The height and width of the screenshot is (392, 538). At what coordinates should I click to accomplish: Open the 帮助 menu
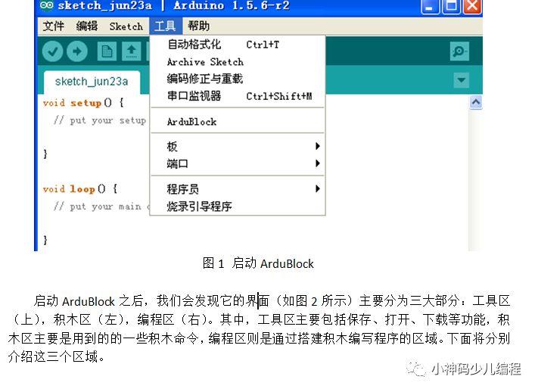click(x=199, y=26)
